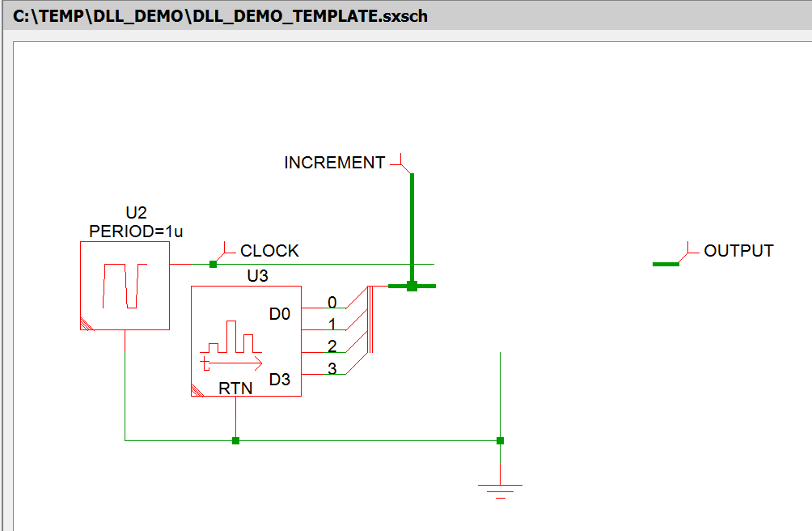Click the D3 pin label on U3
812x531 pixels.
click(x=279, y=380)
